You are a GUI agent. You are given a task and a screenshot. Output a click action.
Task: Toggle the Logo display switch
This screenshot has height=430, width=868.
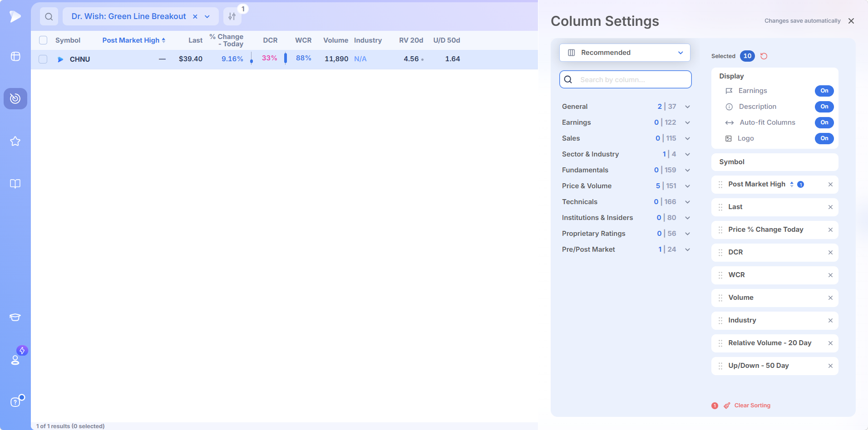(x=824, y=138)
